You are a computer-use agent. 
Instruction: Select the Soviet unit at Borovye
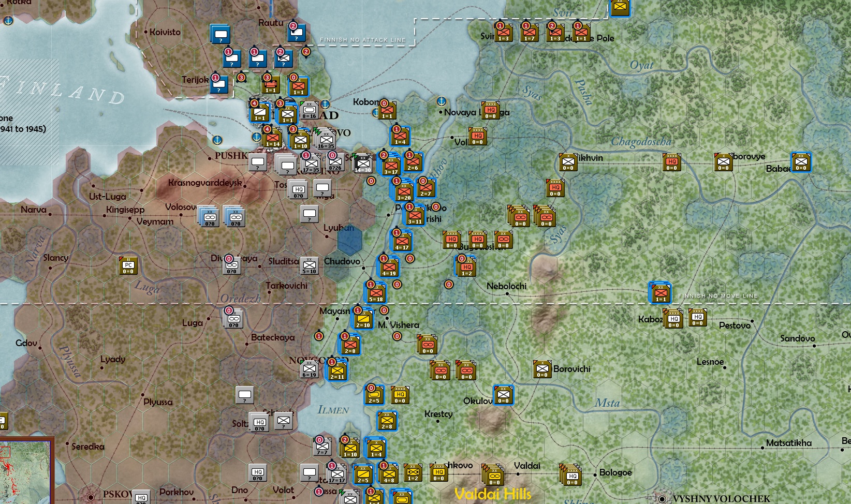723,162
